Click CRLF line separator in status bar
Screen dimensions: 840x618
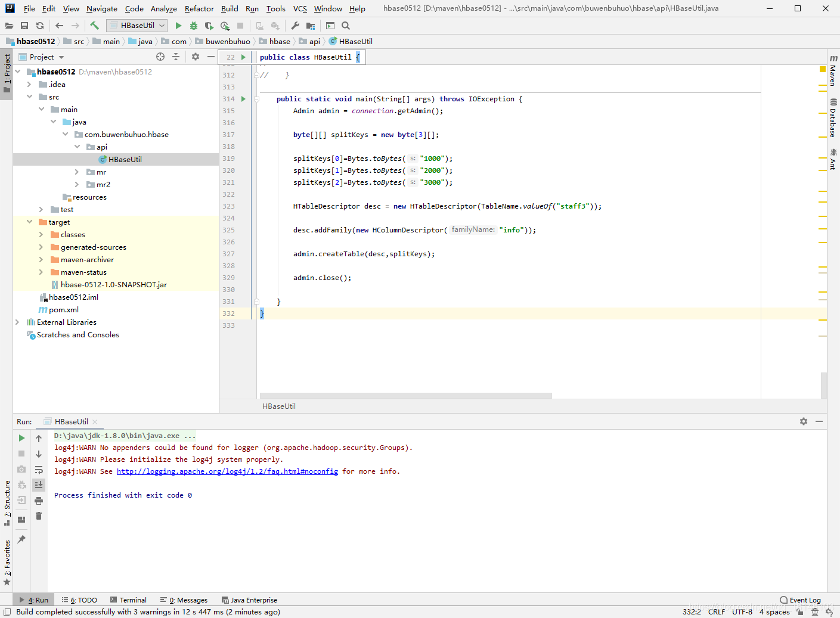click(x=717, y=612)
